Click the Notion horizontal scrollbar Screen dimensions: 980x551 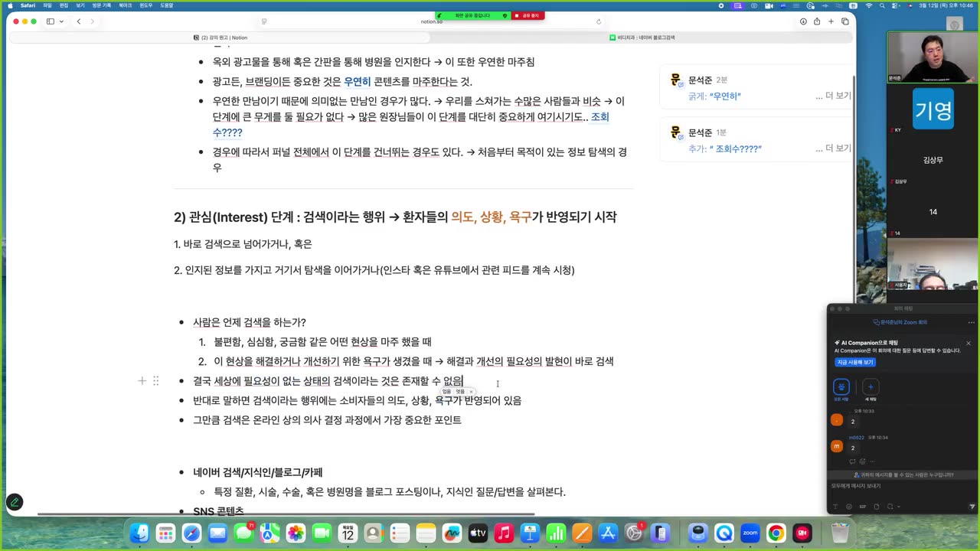pos(286,514)
